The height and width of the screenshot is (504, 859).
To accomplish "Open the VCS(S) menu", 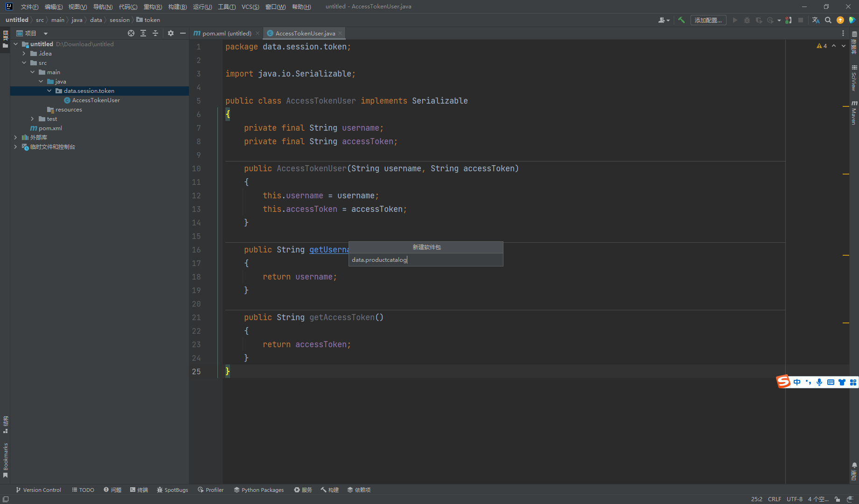I will (250, 7).
